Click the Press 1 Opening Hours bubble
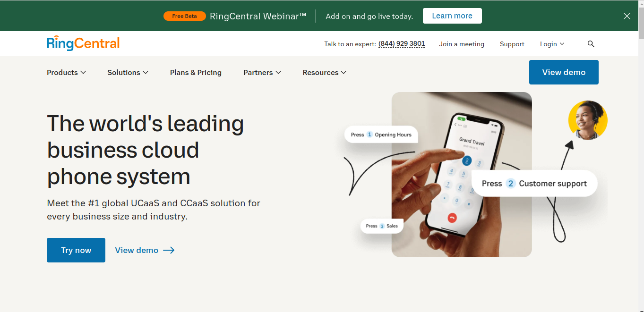The height and width of the screenshot is (312, 644). tap(381, 135)
